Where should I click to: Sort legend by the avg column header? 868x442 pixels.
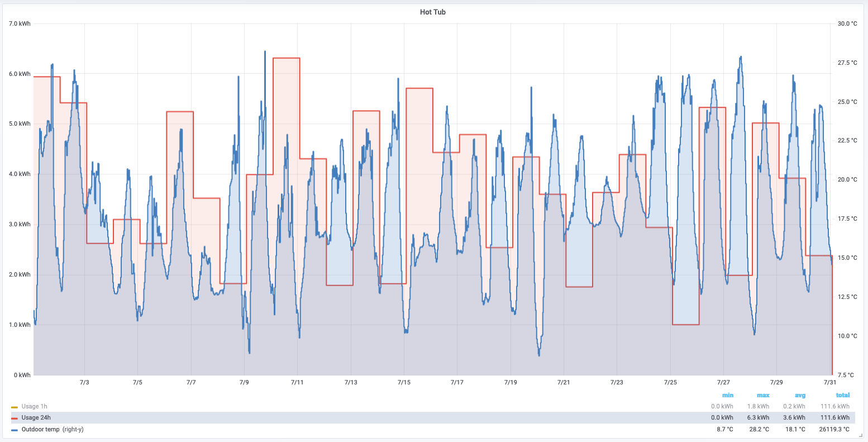(799, 395)
